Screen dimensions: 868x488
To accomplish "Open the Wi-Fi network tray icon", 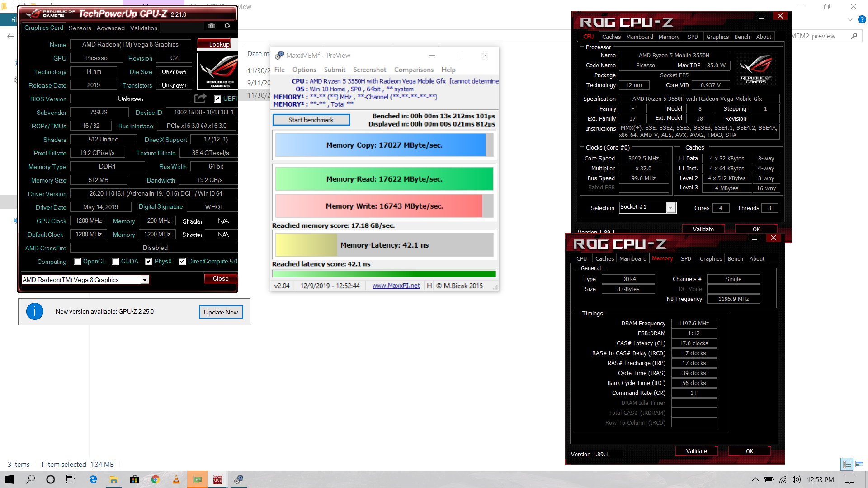I will [x=783, y=479].
